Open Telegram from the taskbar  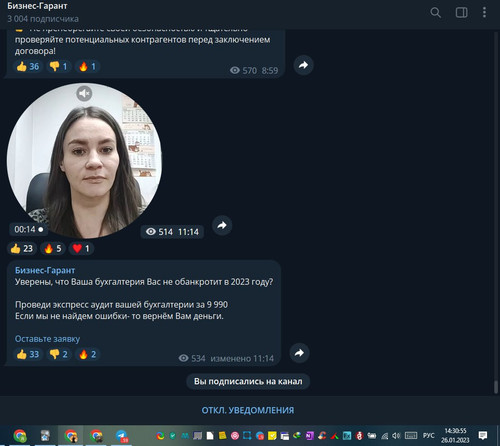click(122, 436)
